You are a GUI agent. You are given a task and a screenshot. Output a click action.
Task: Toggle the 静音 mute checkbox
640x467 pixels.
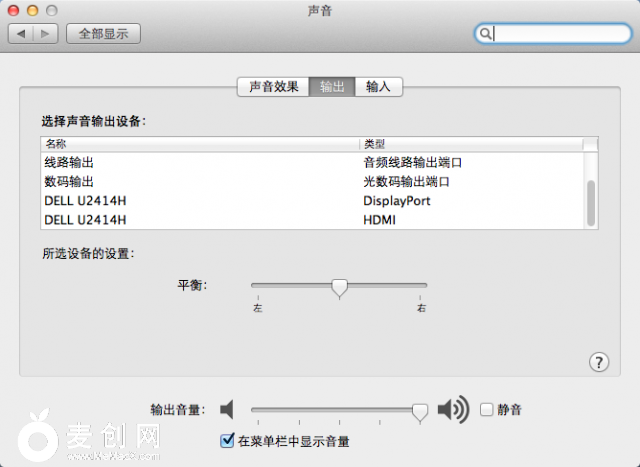(487, 409)
